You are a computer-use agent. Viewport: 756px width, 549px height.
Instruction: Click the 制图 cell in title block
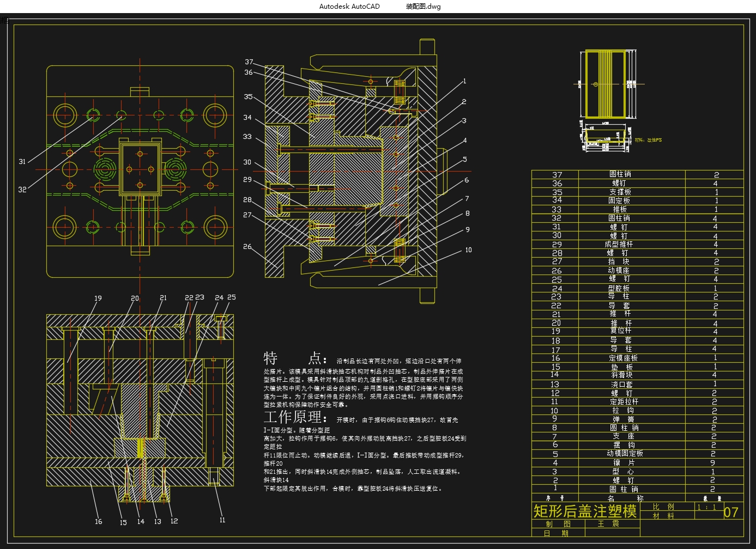pyautogui.click(x=558, y=524)
